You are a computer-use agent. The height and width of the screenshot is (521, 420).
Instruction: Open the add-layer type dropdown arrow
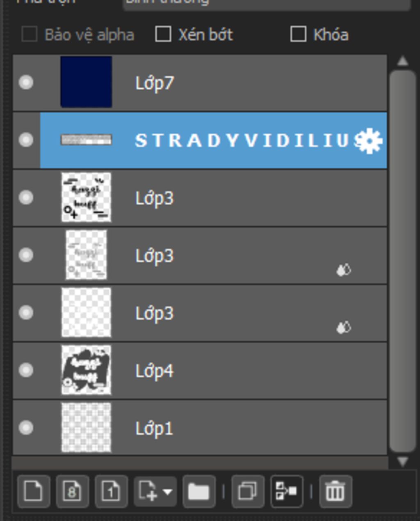click(167, 491)
